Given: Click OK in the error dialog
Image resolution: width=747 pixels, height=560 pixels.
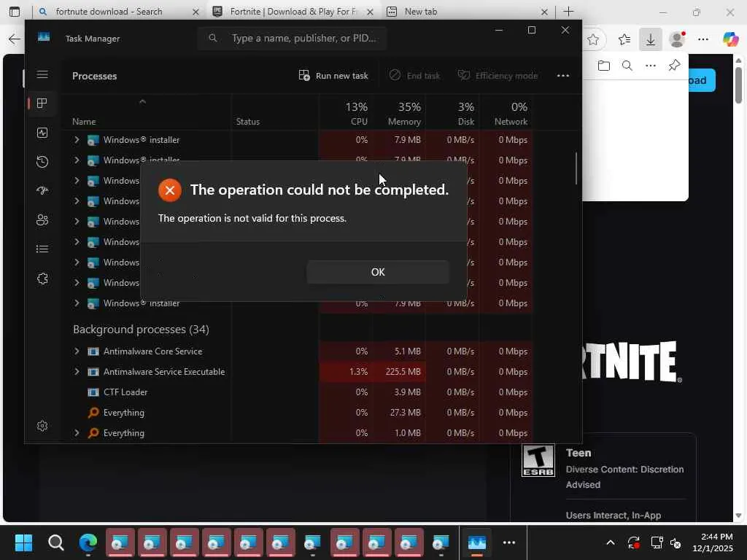Looking at the screenshot, I should (378, 272).
